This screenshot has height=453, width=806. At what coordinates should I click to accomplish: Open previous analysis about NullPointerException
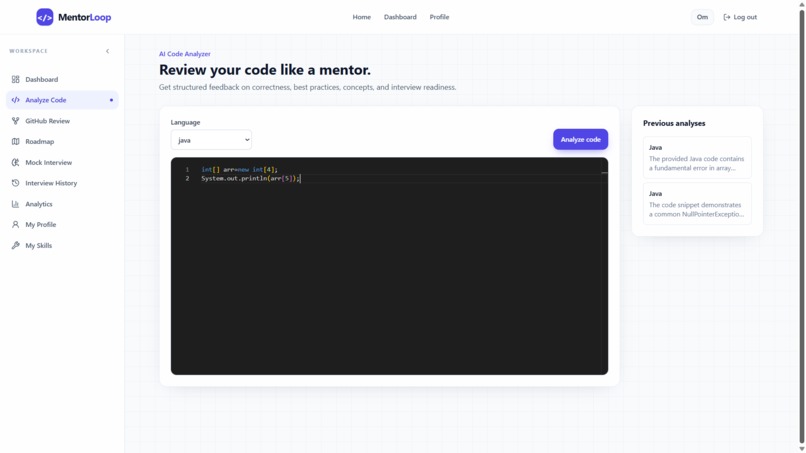click(697, 204)
